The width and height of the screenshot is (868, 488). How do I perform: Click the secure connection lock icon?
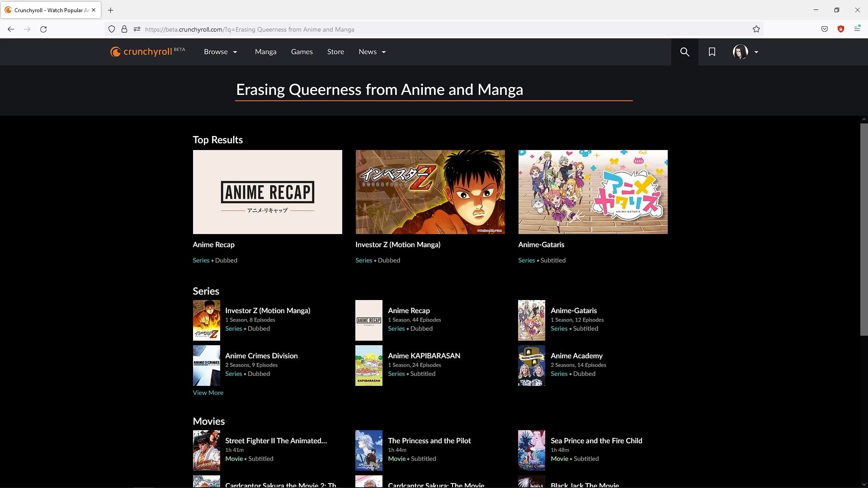(x=124, y=28)
